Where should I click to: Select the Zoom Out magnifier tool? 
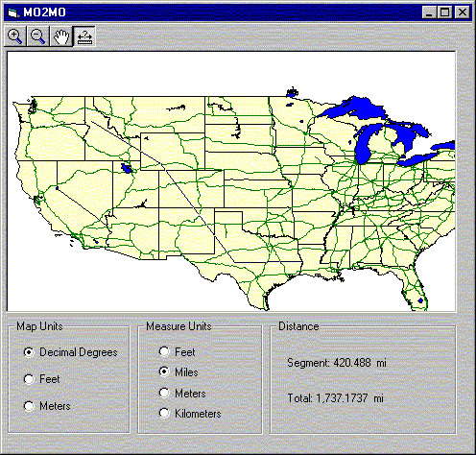tap(37, 36)
